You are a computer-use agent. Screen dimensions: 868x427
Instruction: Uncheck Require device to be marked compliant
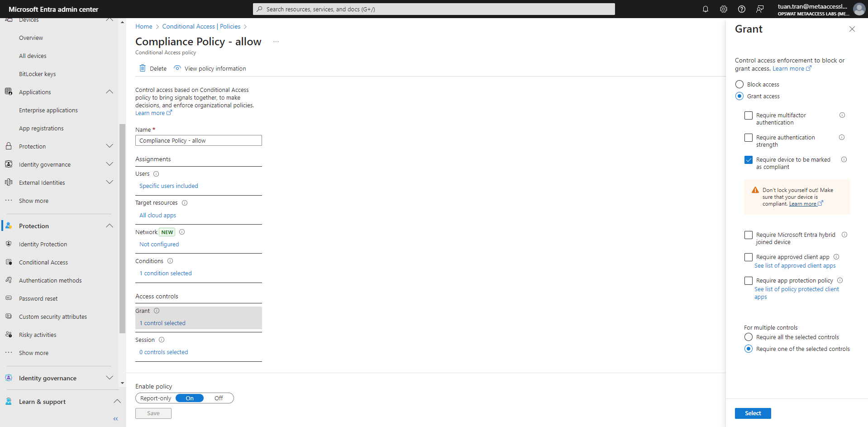(749, 160)
